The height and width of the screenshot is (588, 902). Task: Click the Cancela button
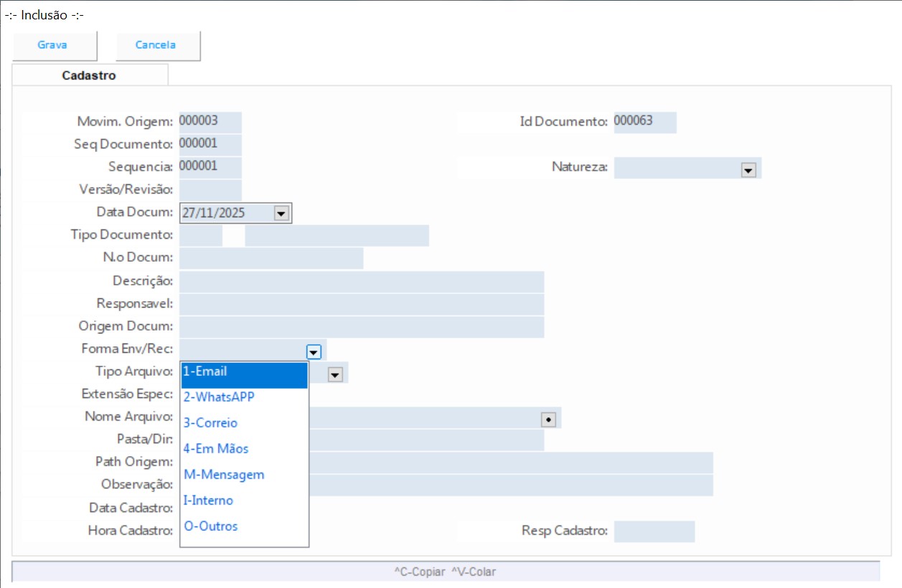[156, 45]
